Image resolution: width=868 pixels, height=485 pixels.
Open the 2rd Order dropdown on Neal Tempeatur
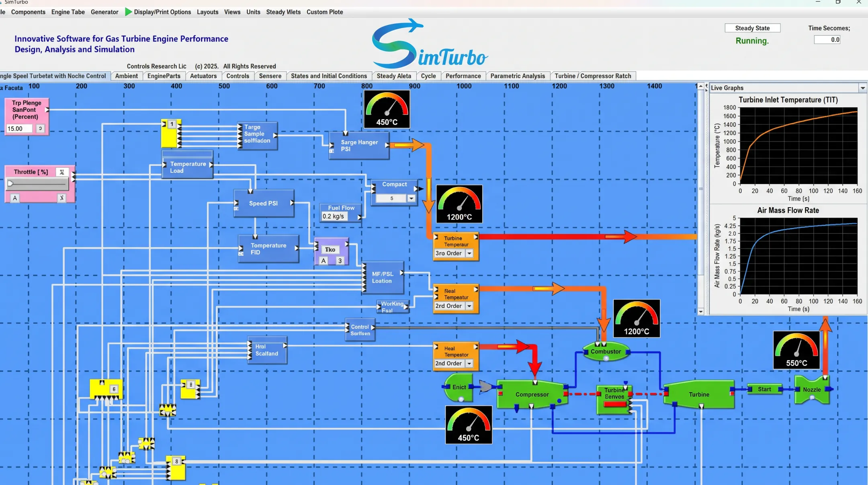pyautogui.click(x=469, y=306)
